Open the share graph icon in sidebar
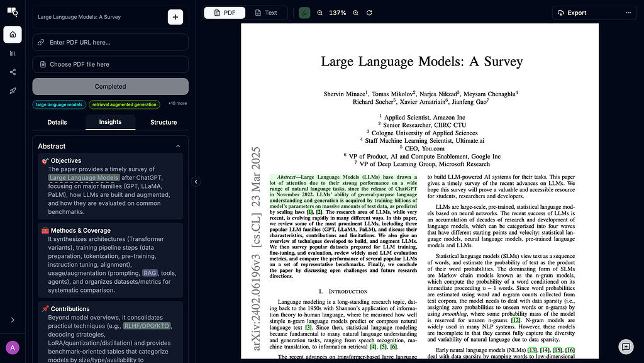This screenshot has height=363, width=644. [x=13, y=72]
